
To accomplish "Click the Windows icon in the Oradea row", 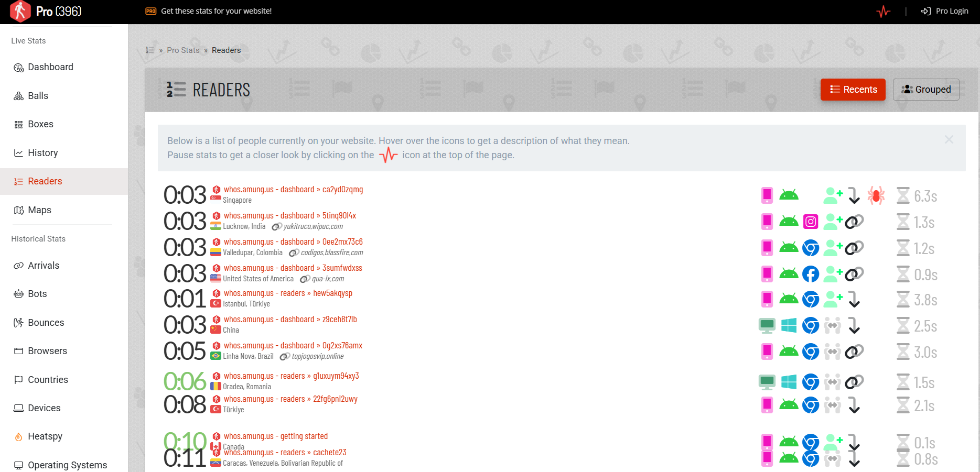I will click(789, 382).
